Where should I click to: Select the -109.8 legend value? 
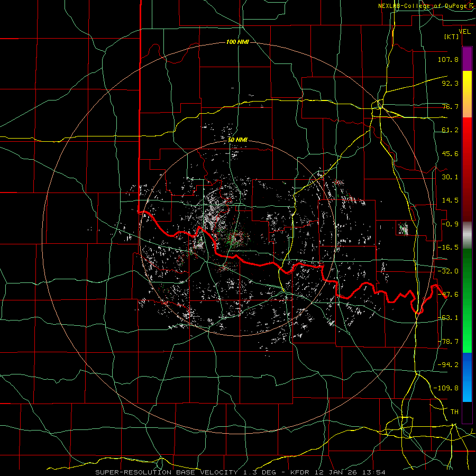click(446, 388)
